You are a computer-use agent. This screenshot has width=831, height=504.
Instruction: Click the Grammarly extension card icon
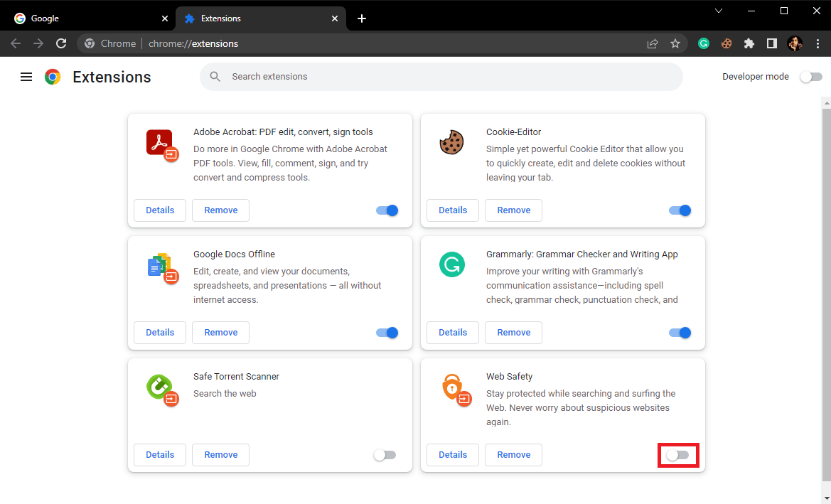coord(452,264)
